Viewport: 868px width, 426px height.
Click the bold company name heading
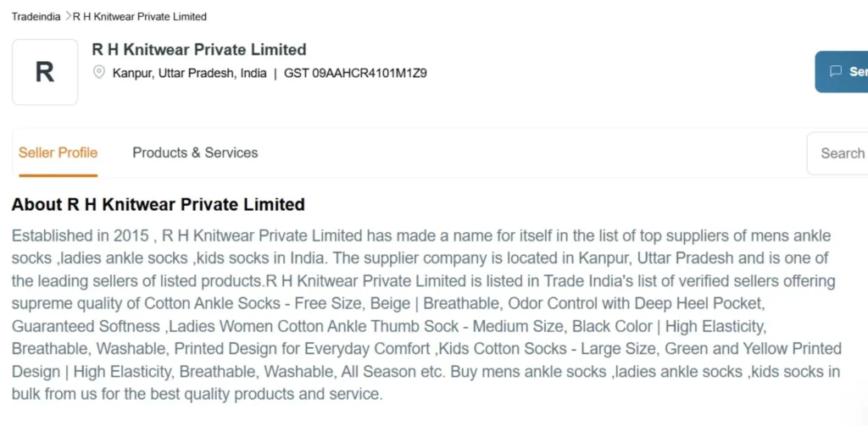pos(198,50)
